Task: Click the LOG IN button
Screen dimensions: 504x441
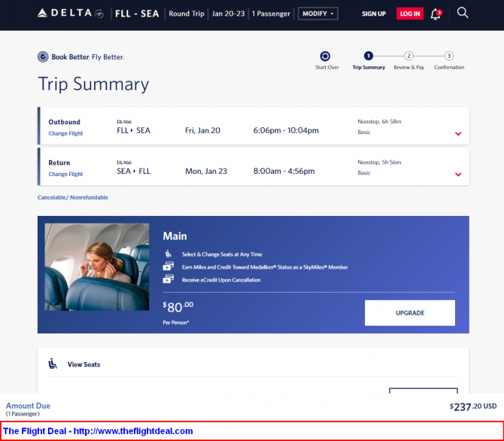Action: pyautogui.click(x=410, y=14)
